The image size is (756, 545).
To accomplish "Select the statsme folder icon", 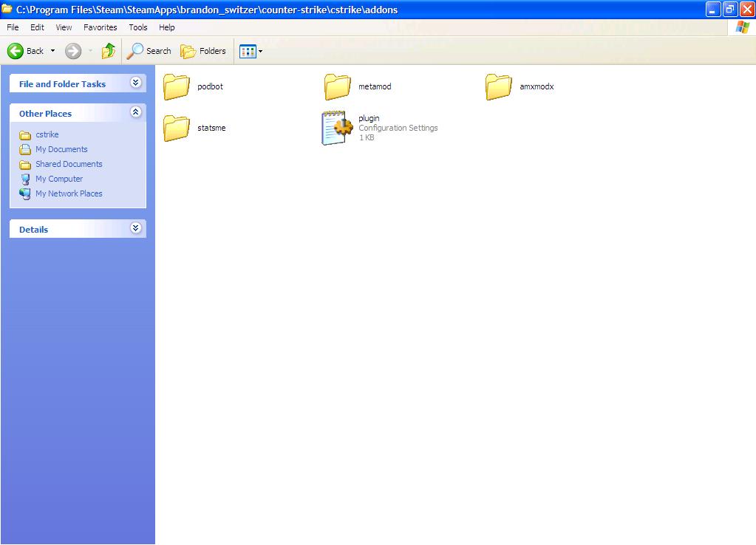I will click(x=177, y=128).
